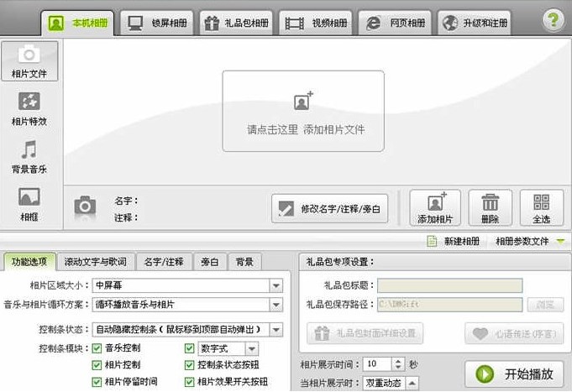Toggle the 相片控制 checkbox
Image resolution: width=572 pixels, height=392 pixels.
pos(97,364)
